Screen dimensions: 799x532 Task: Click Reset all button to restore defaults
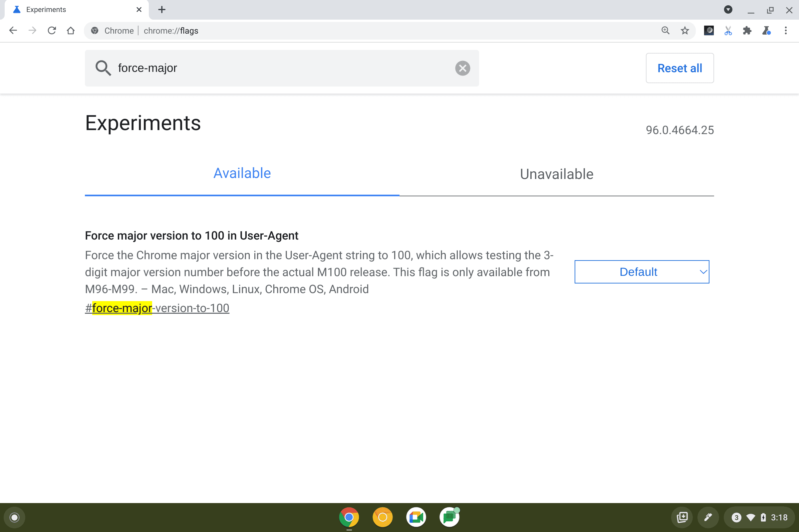coord(680,68)
